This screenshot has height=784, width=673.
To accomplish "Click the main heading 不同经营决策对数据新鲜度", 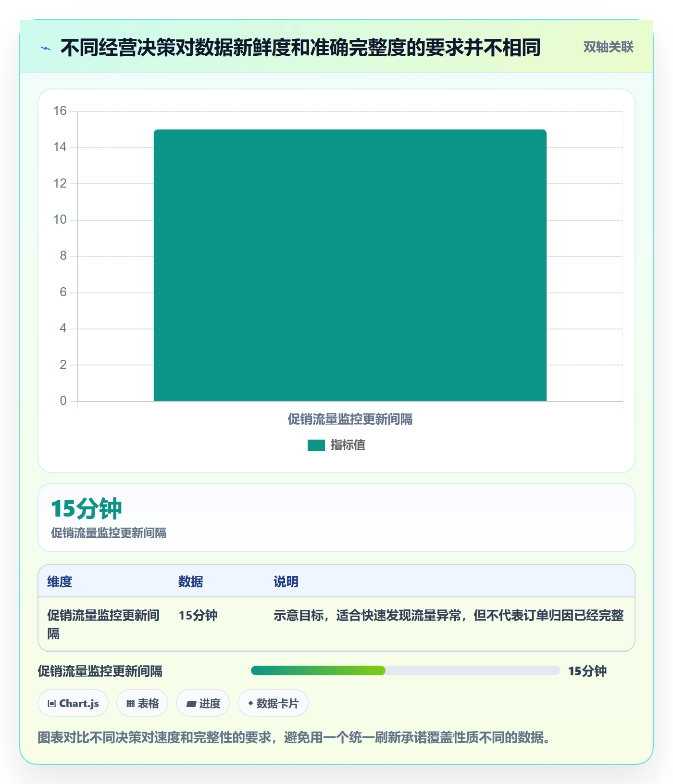I will pyautogui.click(x=300, y=48).
